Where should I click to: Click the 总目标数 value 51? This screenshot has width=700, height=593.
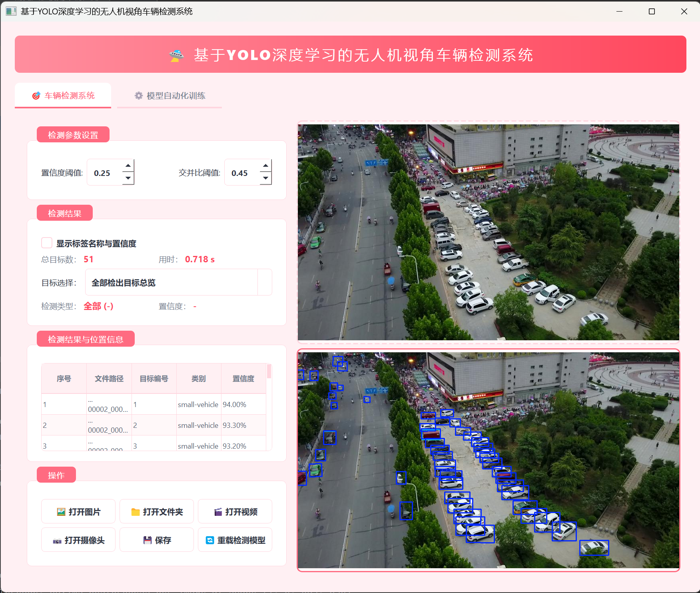(x=88, y=259)
